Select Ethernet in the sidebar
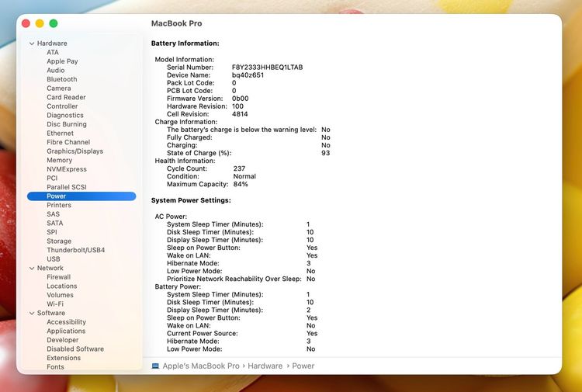This screenshot has height=392, width=582. tap(60, 134)
